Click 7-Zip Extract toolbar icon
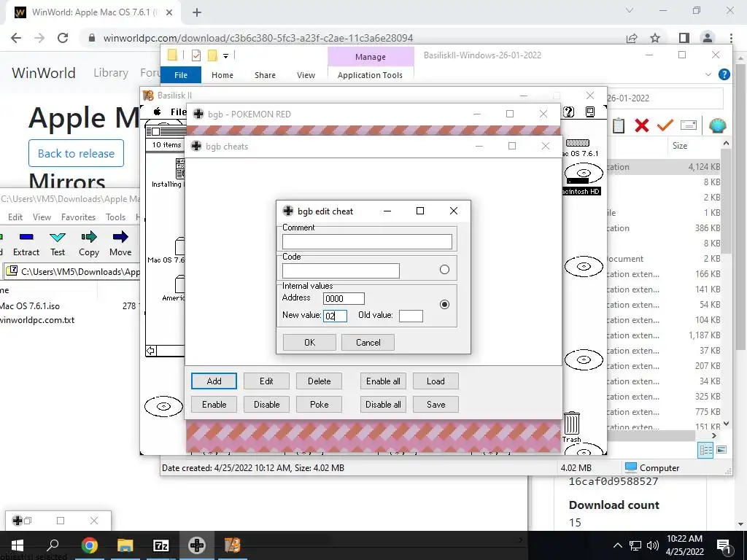The height and width of the screenshot is (560, 747). (x=26, y=244)
